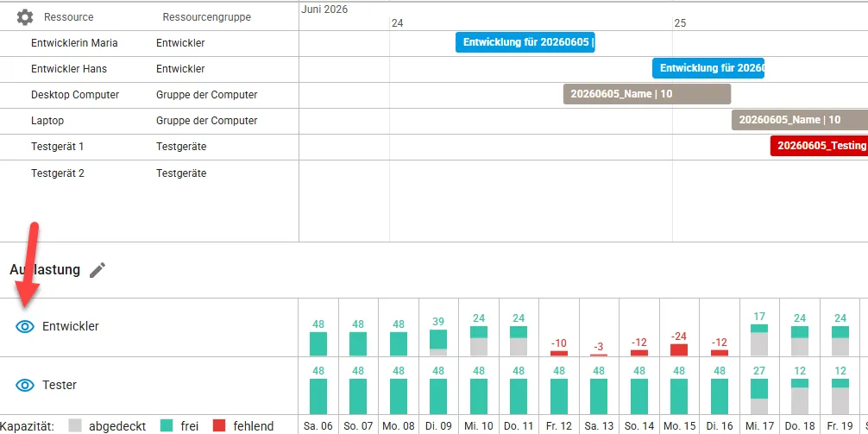Select resource row Entwicklerin Maria
Image resolution: width=868 pixels, height=434 pixels.
[x=149, y=43]
